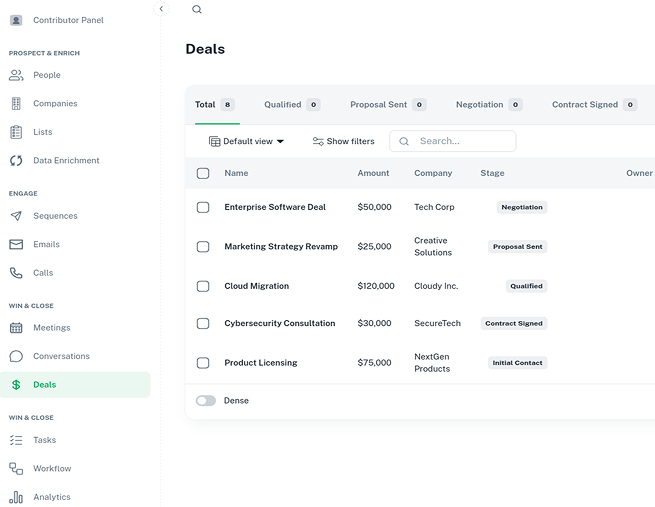Open the Enterprise Software Deal name

coord(275,207)
